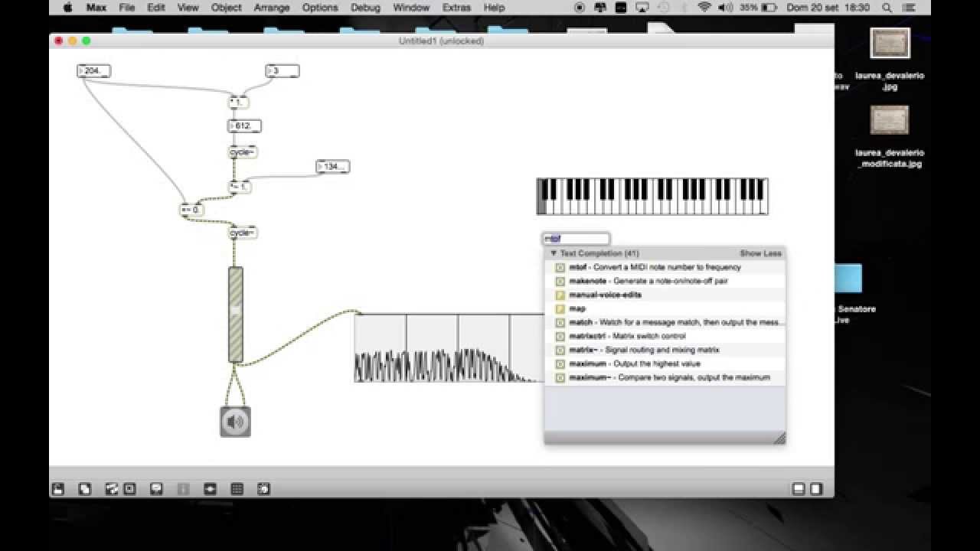Open the Max application menu

(x=96, y=8)
